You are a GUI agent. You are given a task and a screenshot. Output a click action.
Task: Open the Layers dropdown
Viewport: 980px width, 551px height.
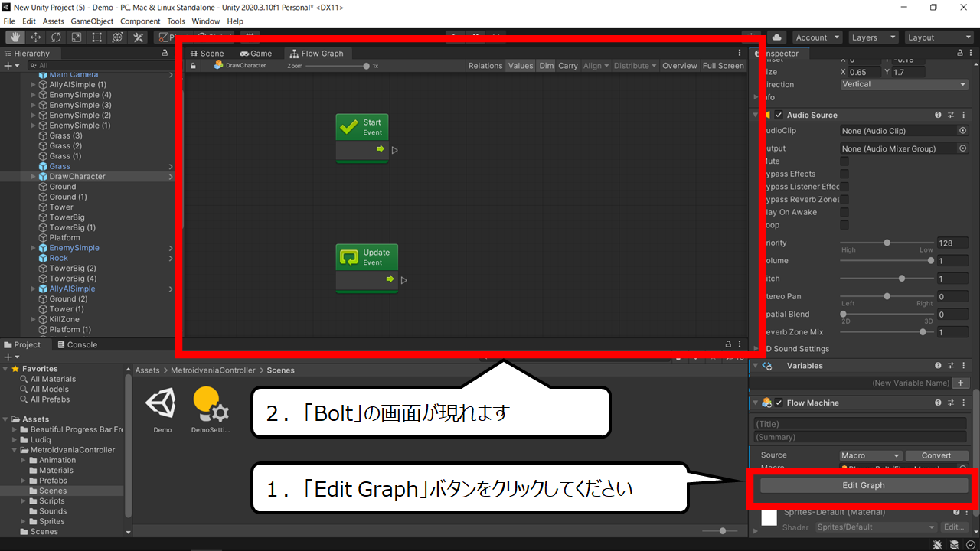[873, 37]
